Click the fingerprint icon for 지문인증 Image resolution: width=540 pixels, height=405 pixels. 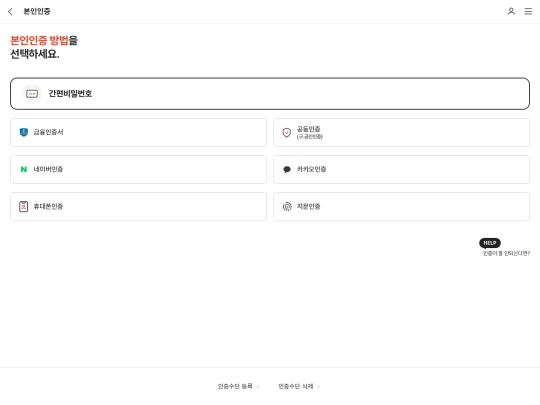(287, 206)
